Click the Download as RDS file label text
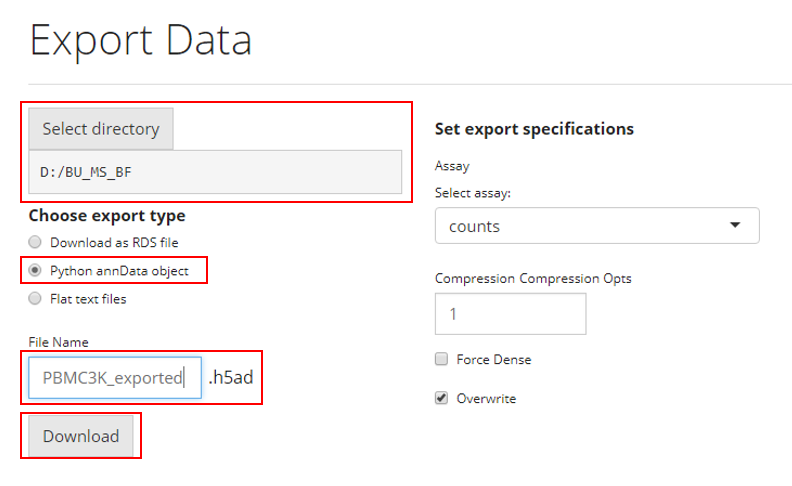The width and height of the screenshot is (792, 486). pos(114,242)
